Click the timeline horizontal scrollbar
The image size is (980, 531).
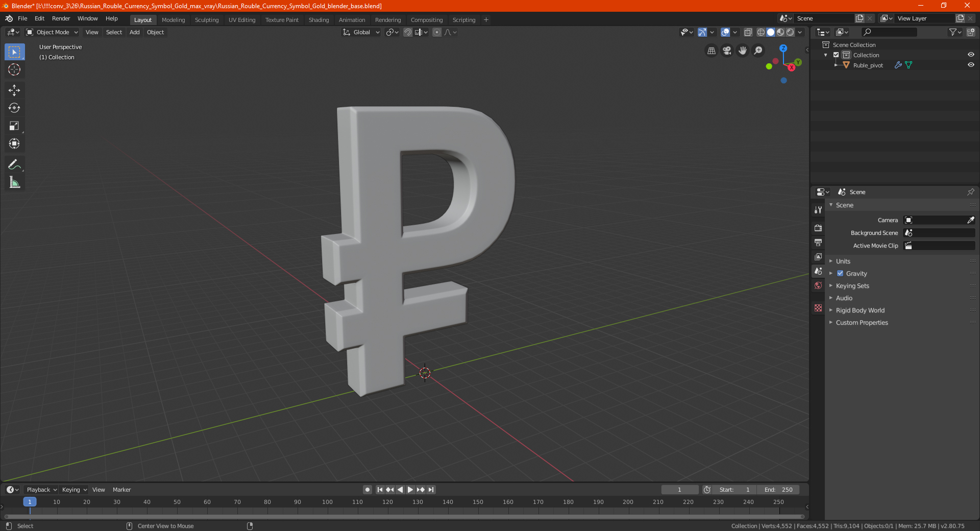404,517
